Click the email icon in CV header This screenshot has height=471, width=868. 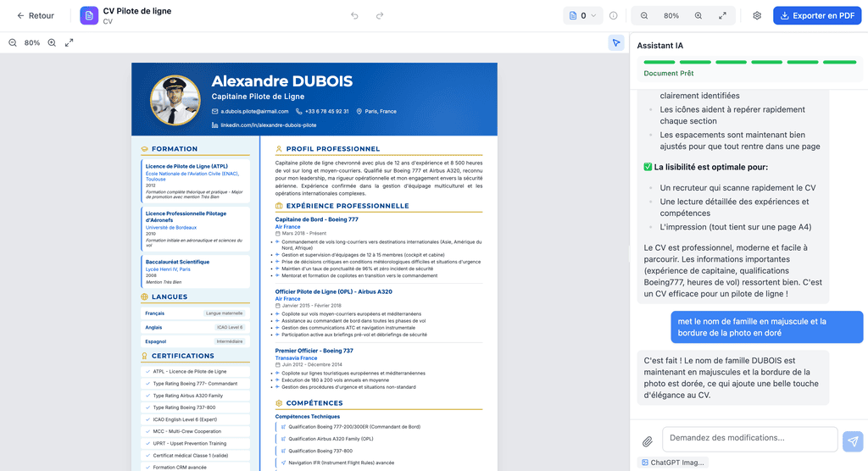(x=214, y=111)
